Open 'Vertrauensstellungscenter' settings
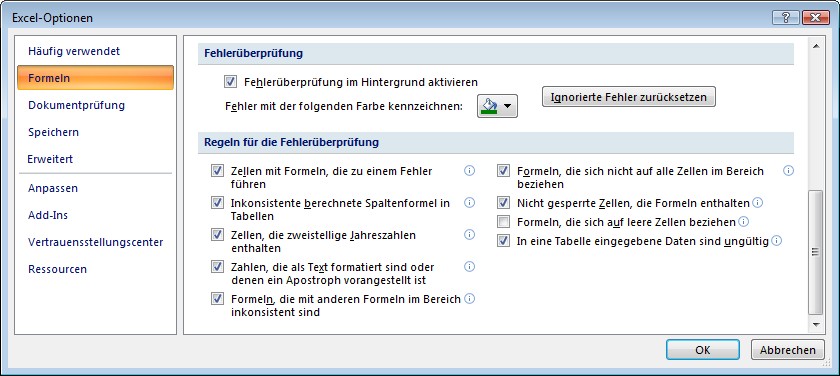Screen dimensions: 840x376 pos(95,242)
